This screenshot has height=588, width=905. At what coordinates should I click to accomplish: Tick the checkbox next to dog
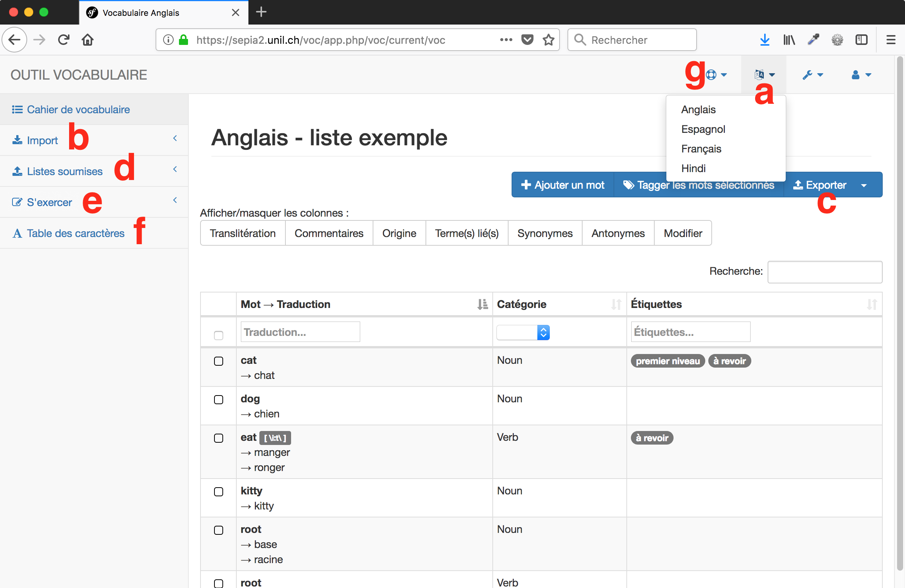[x=219, y=399]
